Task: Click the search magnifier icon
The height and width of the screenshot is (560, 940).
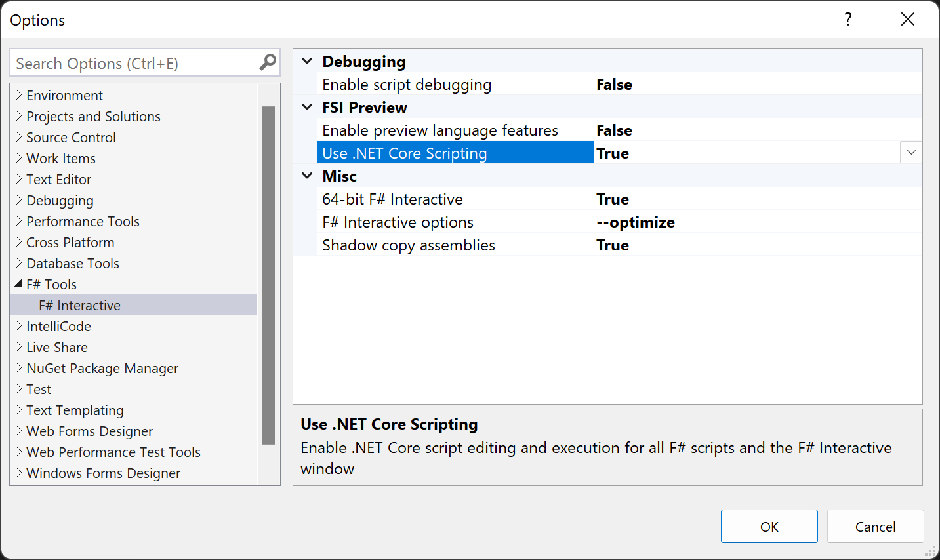Action: pos(267,62)
